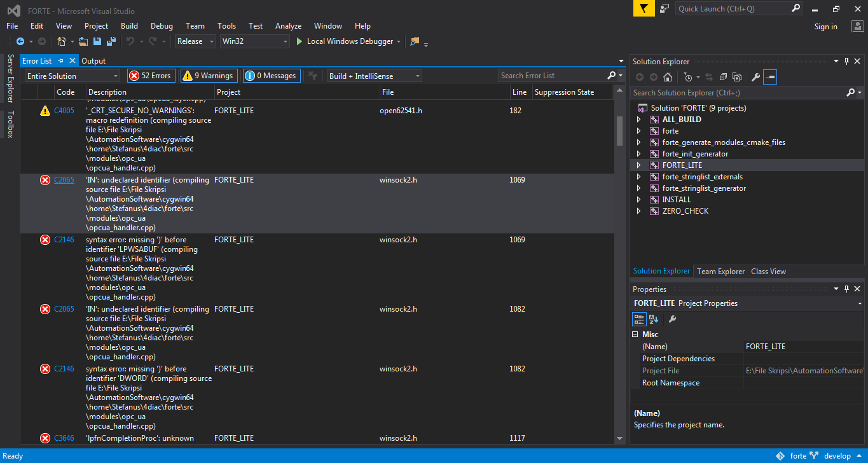Open the Analyze menu

(x=288, y=26)
